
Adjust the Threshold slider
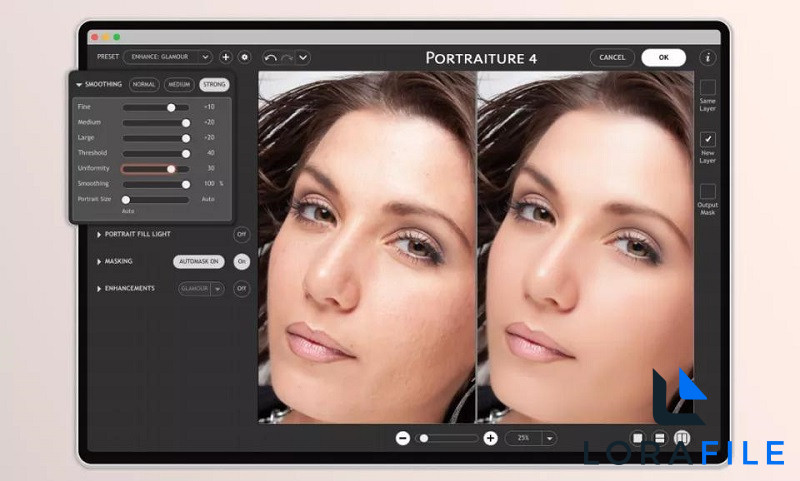[x=156, y=154]
